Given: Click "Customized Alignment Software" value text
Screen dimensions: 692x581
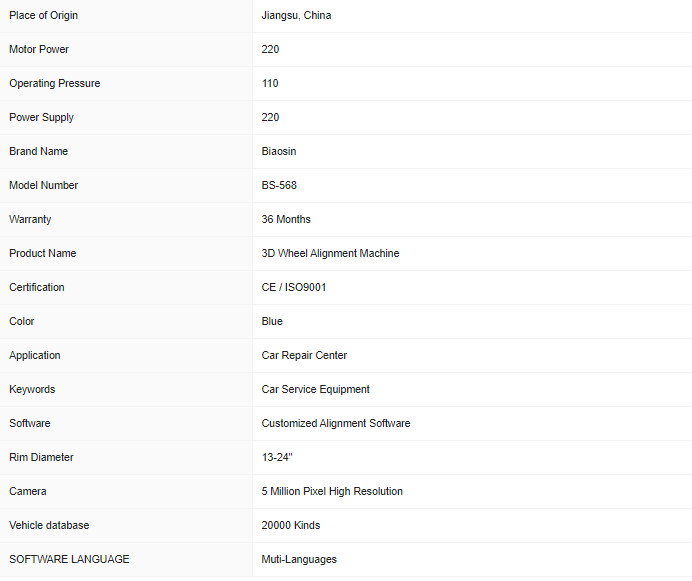Looking at the screenshot, I should coord(336,423).
